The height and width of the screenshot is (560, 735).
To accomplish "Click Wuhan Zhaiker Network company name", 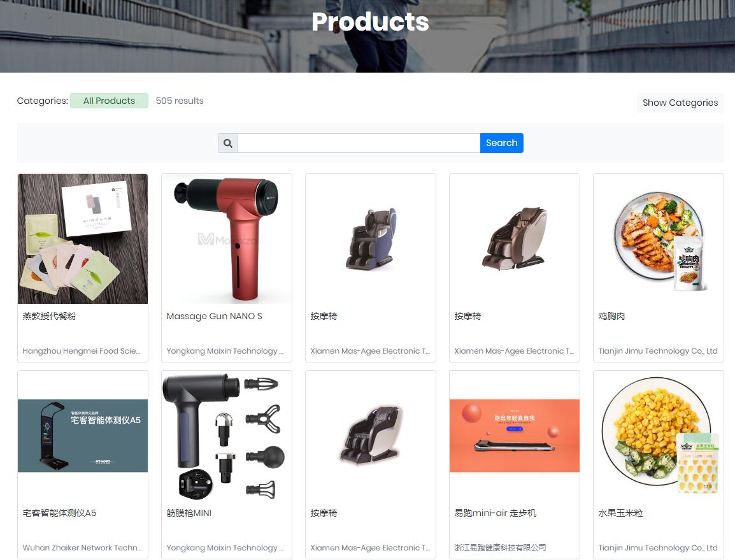I will [82, 548].
